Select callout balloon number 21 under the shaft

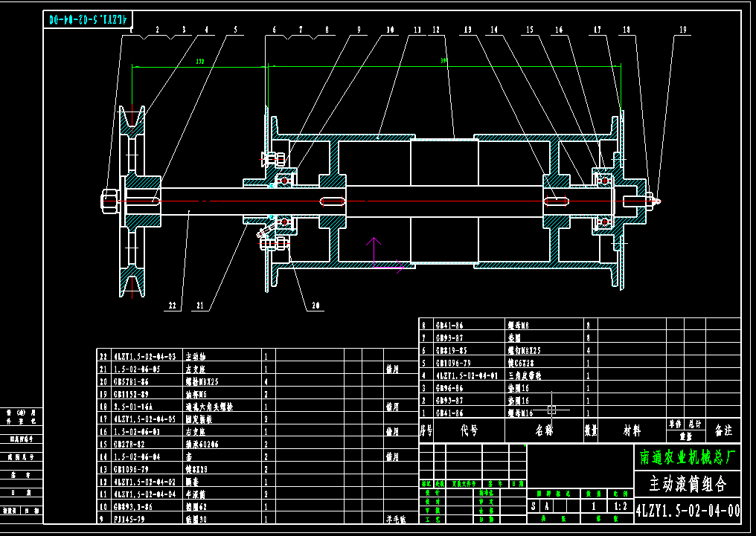(201, 306)
